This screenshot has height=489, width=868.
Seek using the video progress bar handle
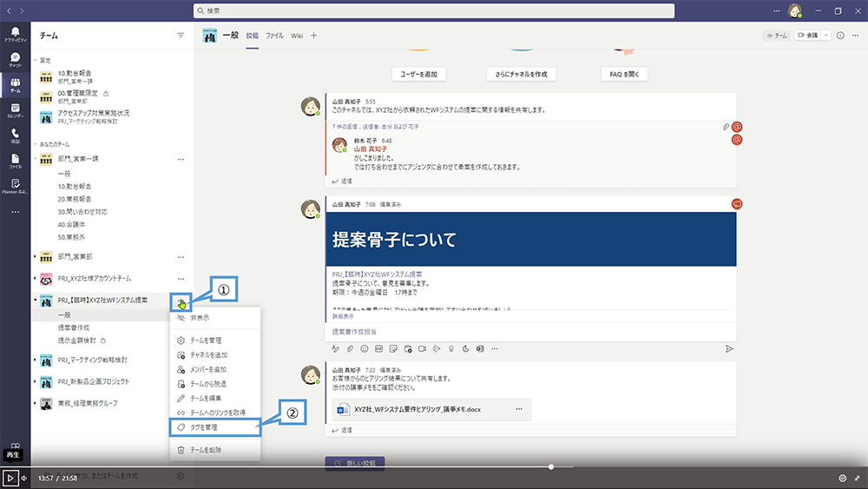coord(551,466)
